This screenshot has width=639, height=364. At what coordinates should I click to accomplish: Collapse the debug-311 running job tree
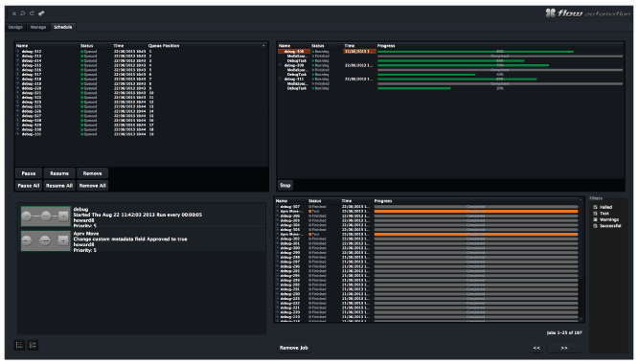[281, 80]
